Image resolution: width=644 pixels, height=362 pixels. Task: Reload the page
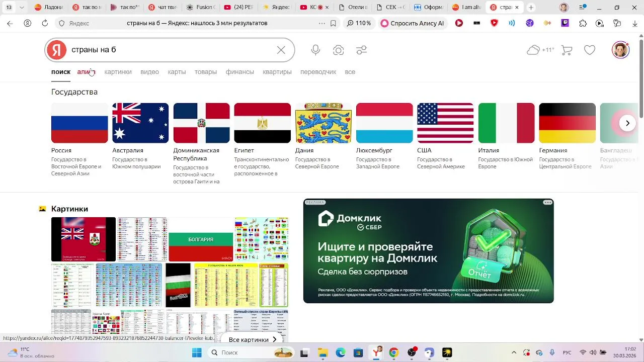45,23
